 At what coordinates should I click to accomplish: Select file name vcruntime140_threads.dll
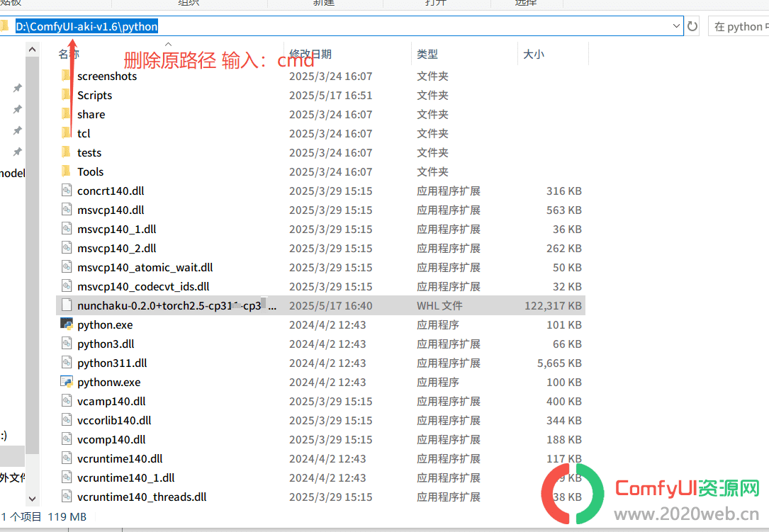[142, 496]
